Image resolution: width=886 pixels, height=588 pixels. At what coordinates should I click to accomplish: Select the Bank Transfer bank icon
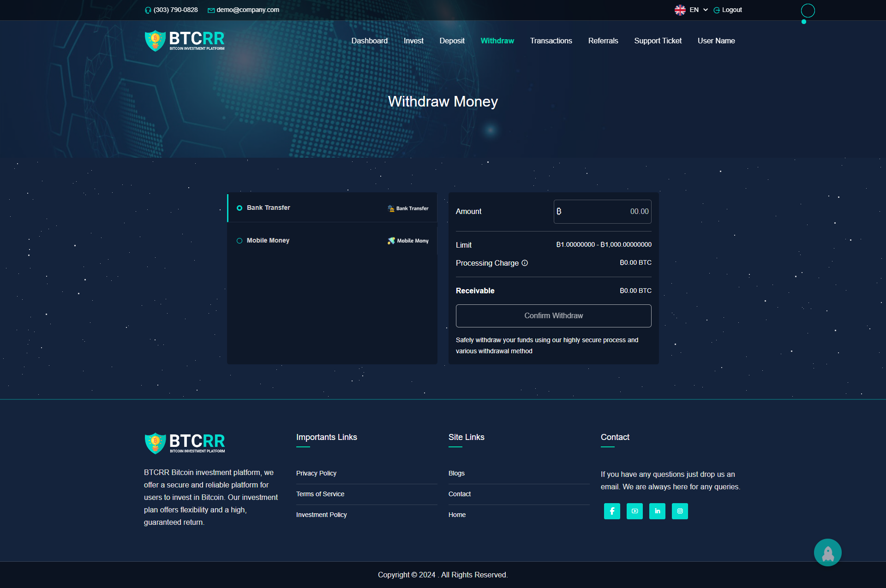pyautogui.click(x=391, y=208)
